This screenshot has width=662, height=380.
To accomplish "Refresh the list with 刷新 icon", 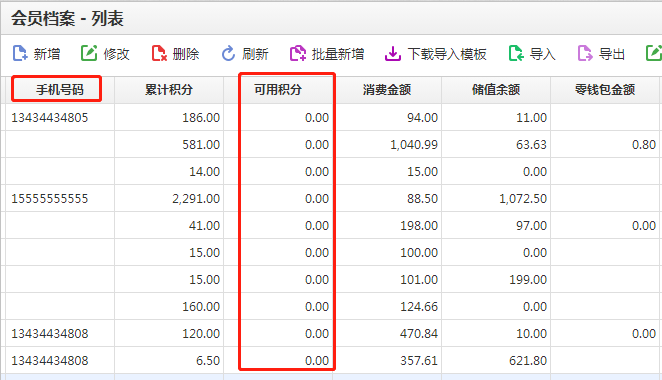I will [228, 54].
